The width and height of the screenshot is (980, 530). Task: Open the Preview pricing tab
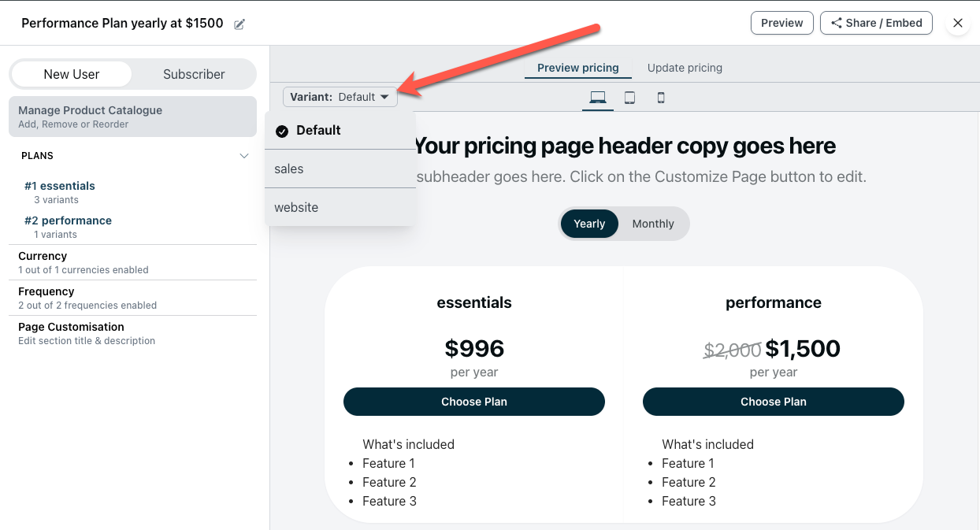[x=578, y=68]
